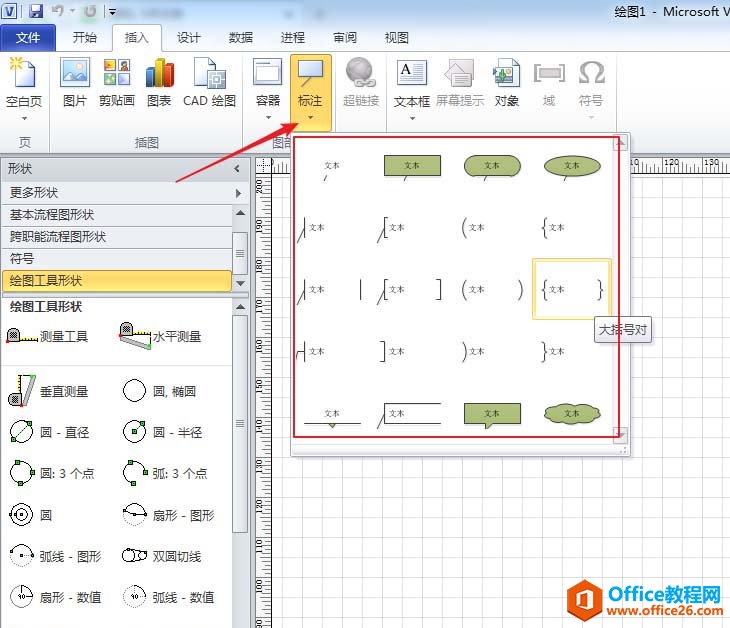Collapse the Shapes (形状) panel
This screenshot has width=730, height=628.
click(x=237, y=169)
